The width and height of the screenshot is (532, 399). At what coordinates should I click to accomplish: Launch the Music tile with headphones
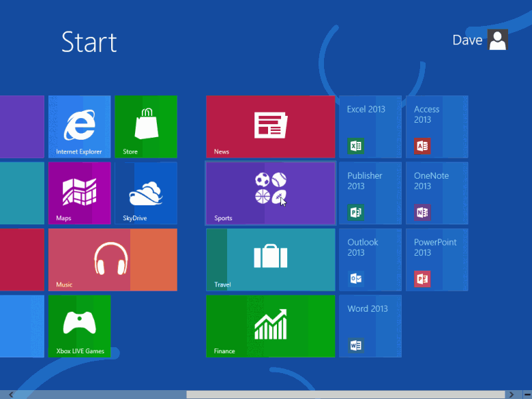coord(113,260)
